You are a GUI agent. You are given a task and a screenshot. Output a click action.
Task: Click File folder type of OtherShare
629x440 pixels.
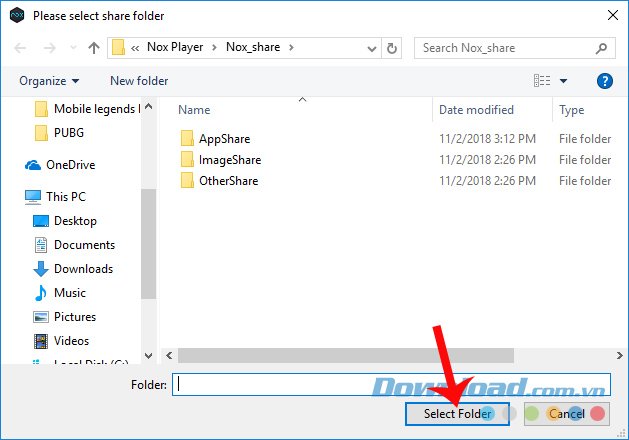585,181
